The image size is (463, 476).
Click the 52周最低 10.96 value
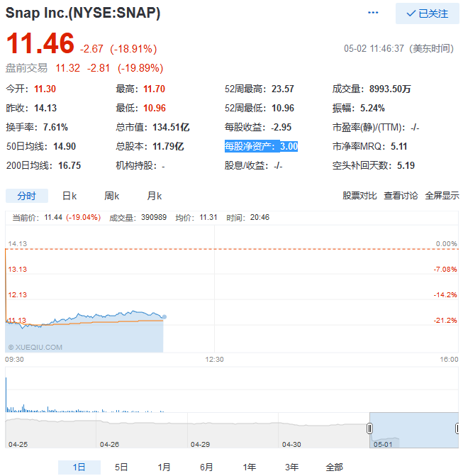(x=283, y=108)
